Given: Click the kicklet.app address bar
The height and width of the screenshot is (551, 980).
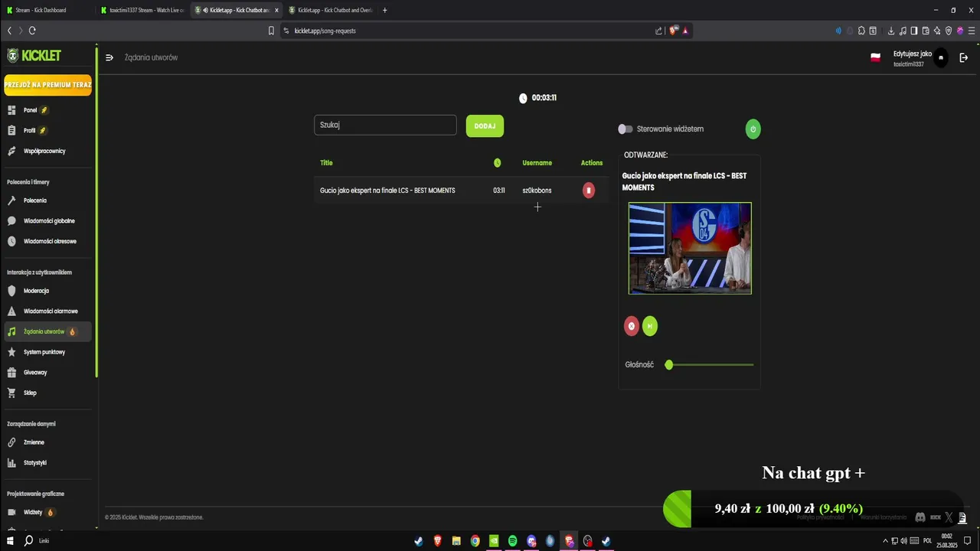Looking at the screenshot, I should [x=467, y=31].
